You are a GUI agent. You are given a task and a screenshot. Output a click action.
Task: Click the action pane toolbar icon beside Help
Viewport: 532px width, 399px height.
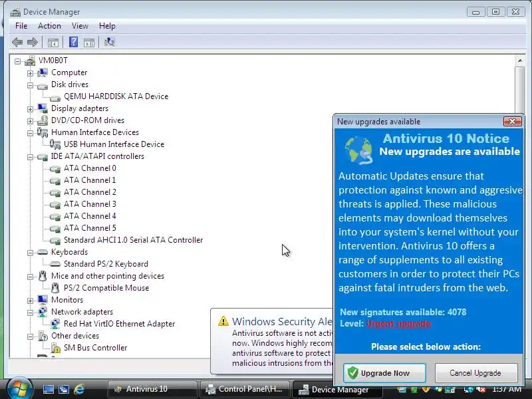(x=89, y=43)
